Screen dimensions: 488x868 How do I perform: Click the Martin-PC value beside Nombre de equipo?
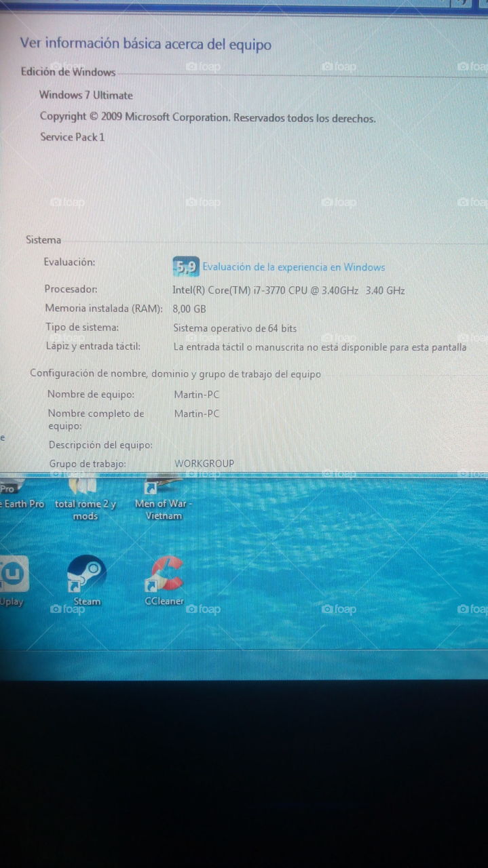197,395
